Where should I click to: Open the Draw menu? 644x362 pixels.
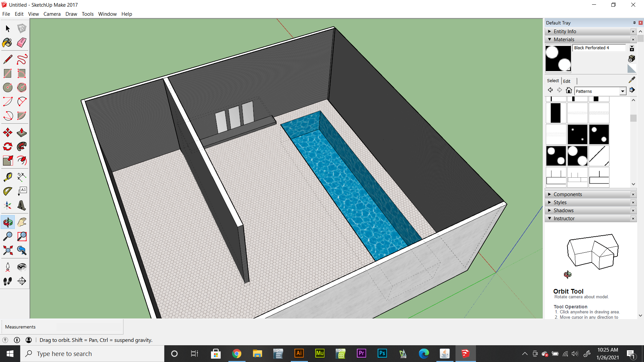(71, 14)
